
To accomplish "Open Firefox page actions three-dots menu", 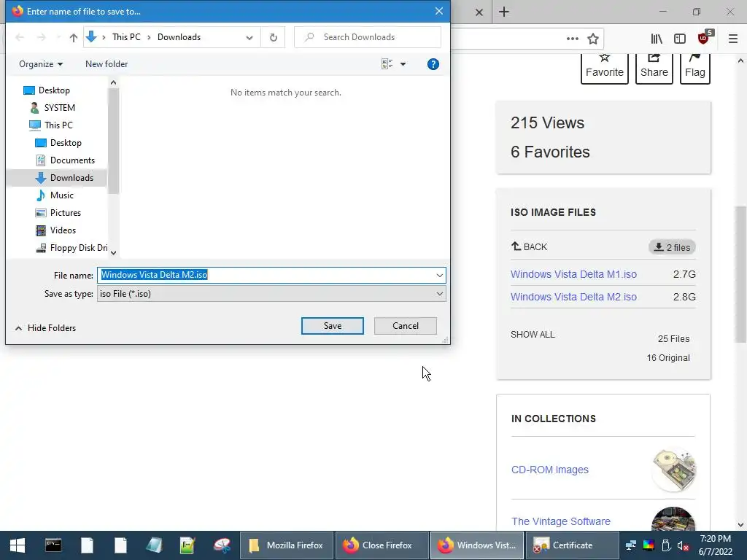I will click(573, 39).
